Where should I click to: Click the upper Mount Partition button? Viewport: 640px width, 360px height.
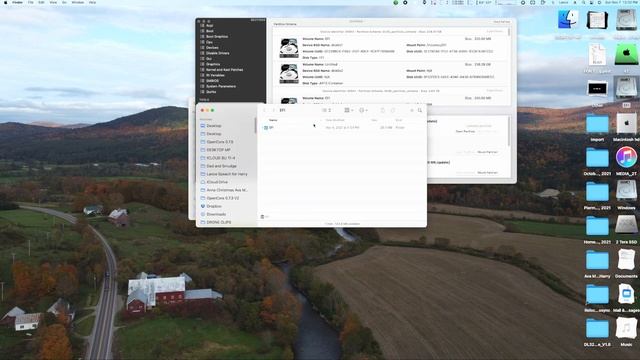(487, 152)
